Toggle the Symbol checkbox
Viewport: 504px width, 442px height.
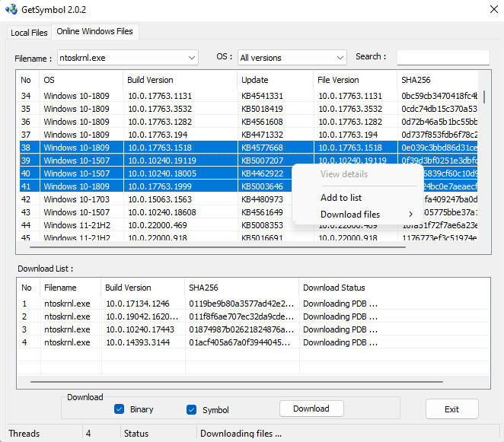click(x=191, y=409)
